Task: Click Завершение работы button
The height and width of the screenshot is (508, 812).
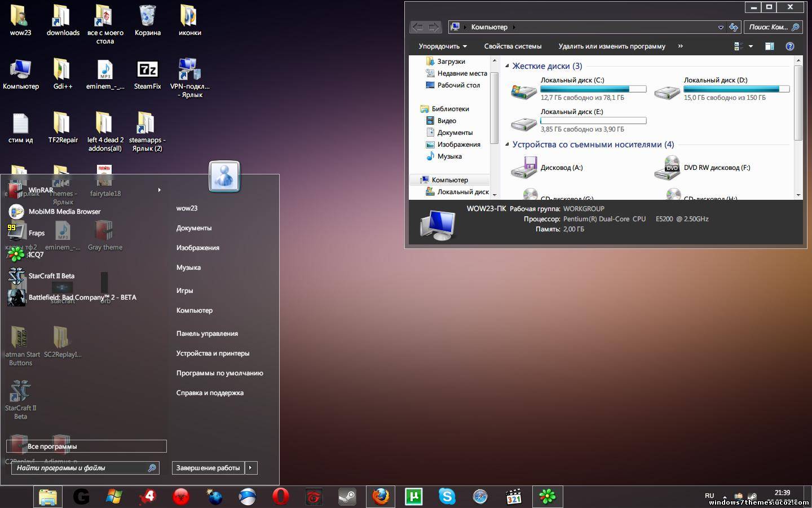Action: [208, 467]
